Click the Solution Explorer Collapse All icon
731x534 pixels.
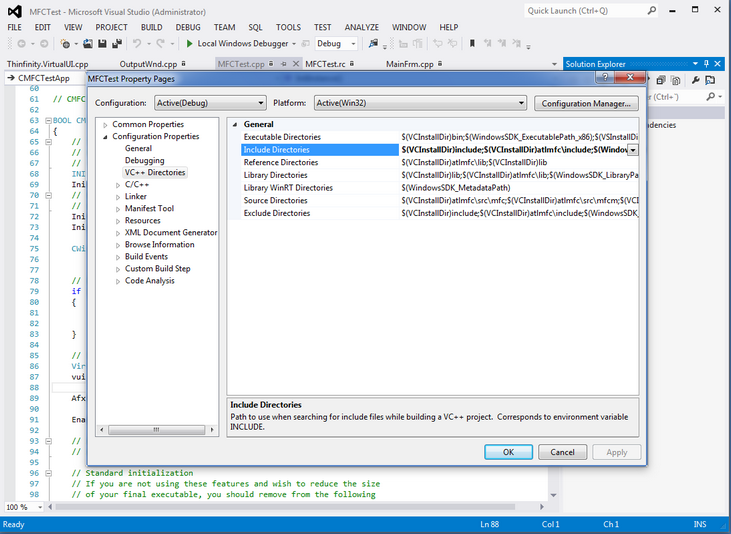click(x=661, y=80)
